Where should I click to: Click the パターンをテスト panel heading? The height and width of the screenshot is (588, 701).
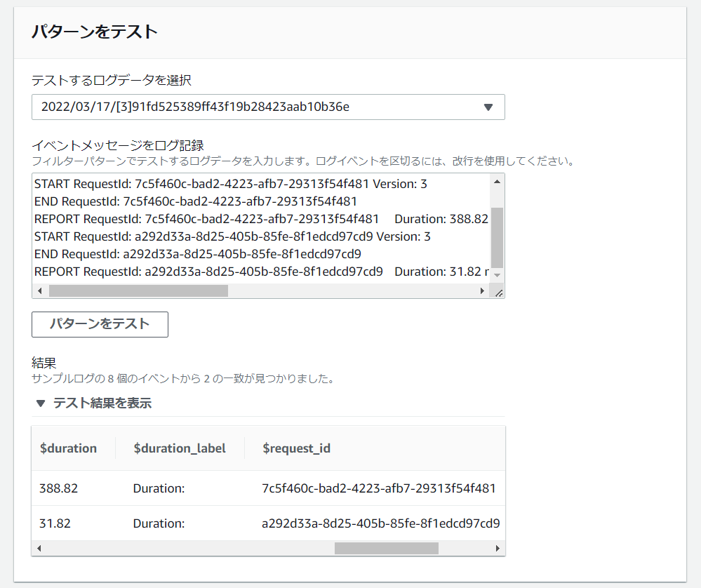pos(94,32)
